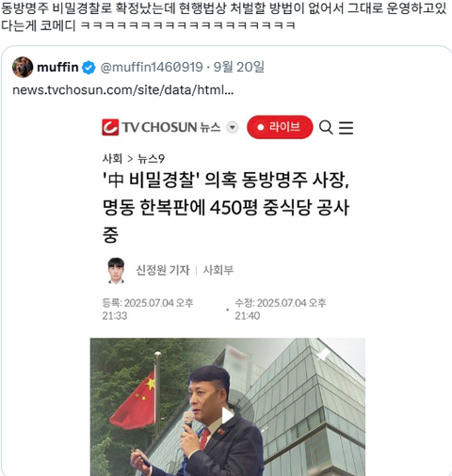Click the video thumbnail with Chinese flag
This screenshot has height=476, width=452.
point(228,406)
